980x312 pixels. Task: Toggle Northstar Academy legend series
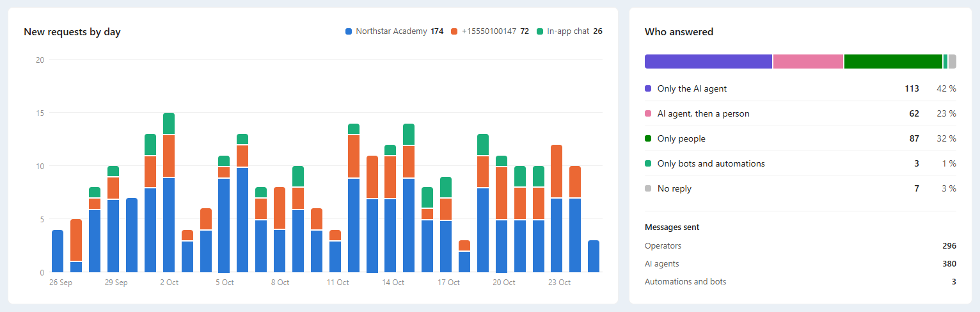tap(394, 31)
